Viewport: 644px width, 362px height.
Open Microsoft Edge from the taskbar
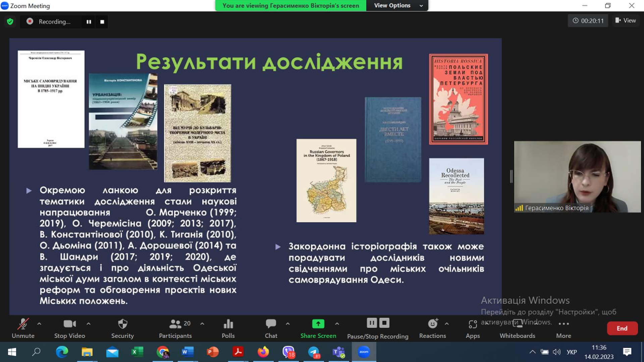[62, 352]
